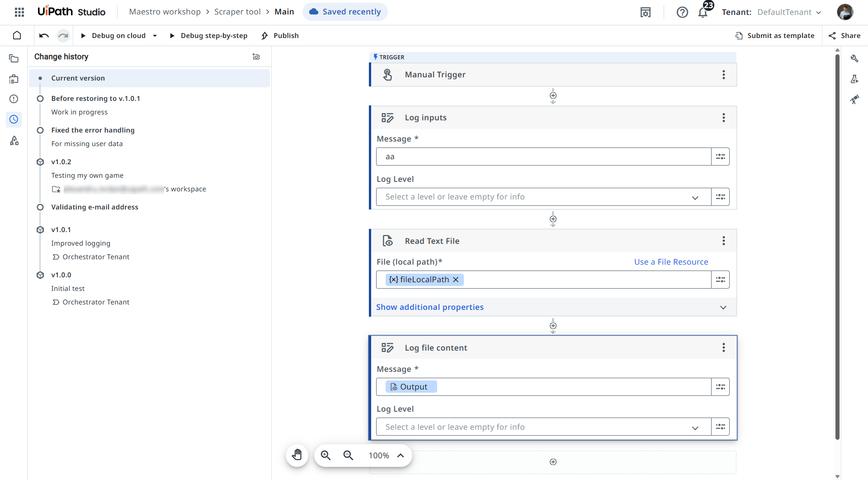Open Change history clock sidebar icon
868x480 pixels.
click(x=14, y=119)
